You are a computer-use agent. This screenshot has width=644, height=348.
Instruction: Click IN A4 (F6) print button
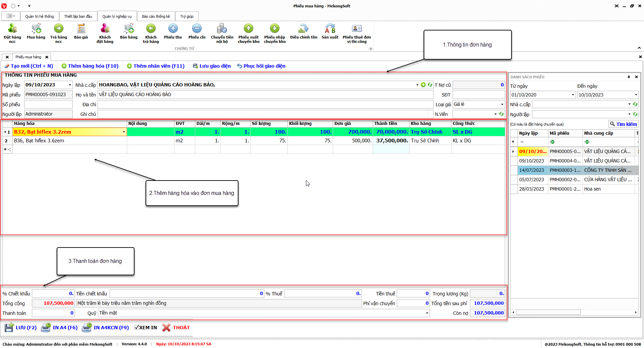59,328
